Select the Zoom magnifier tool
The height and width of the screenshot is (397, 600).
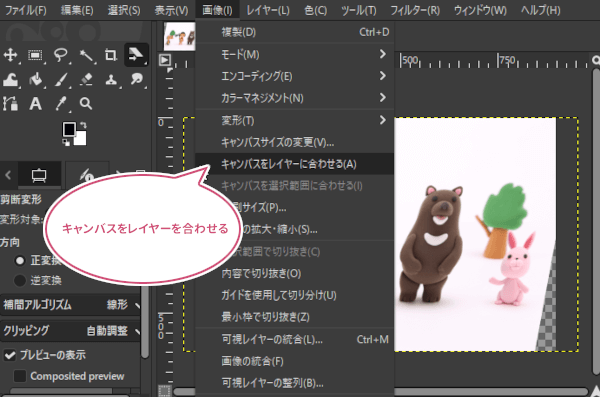[x=86, y=104]
